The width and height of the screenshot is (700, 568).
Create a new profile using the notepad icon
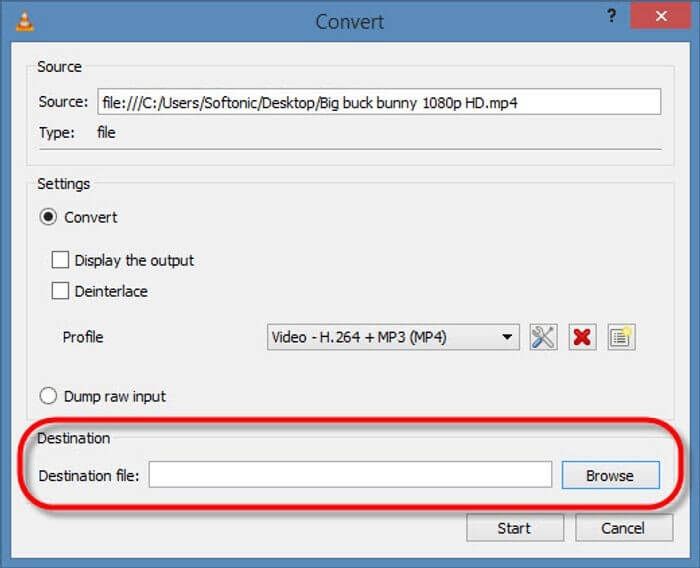click(621, 337)
